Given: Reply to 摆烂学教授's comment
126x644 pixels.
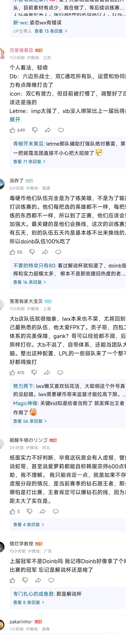Looking at the screenshot, I should (x=51, y=580).
